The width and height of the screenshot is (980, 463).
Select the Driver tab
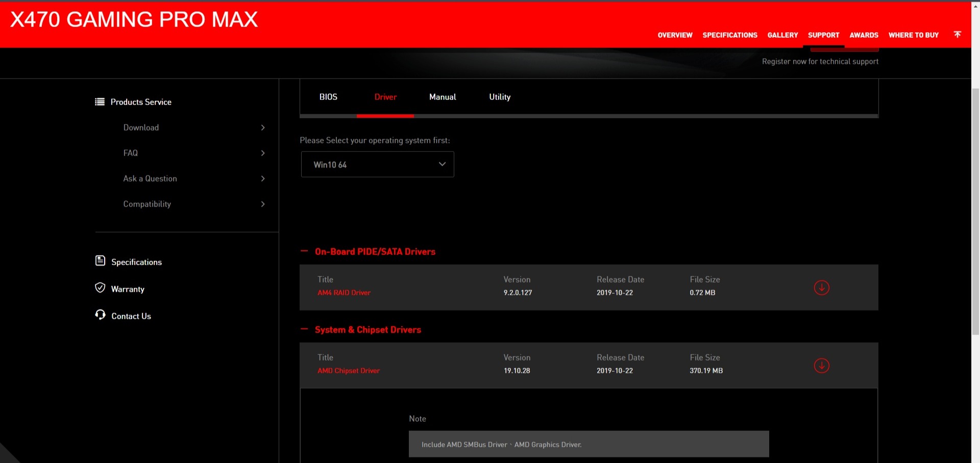(x=385, y=97)
